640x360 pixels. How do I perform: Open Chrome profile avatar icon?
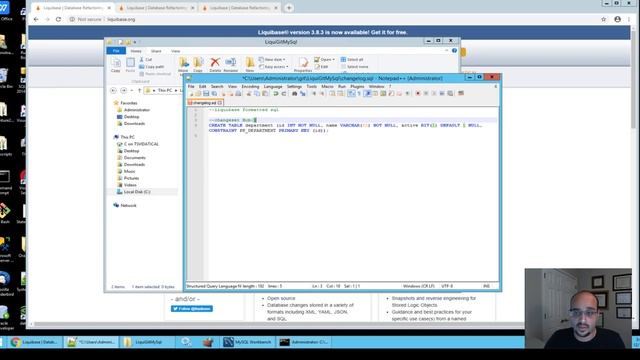click(618, 19)
